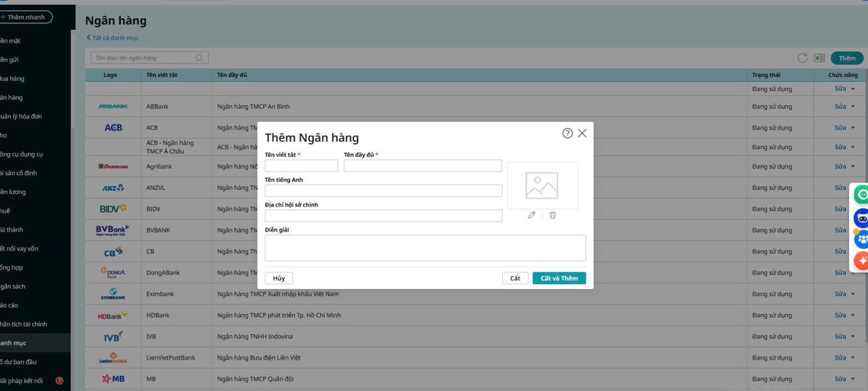Open the blue robot assistant widget icon

click(x=861, y=219)
